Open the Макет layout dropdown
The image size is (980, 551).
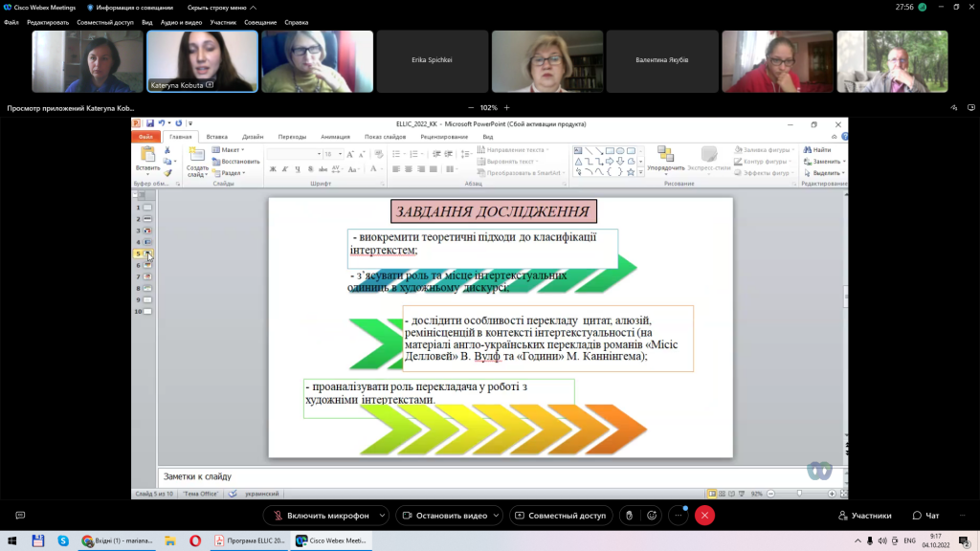click(x=229, y=150)
